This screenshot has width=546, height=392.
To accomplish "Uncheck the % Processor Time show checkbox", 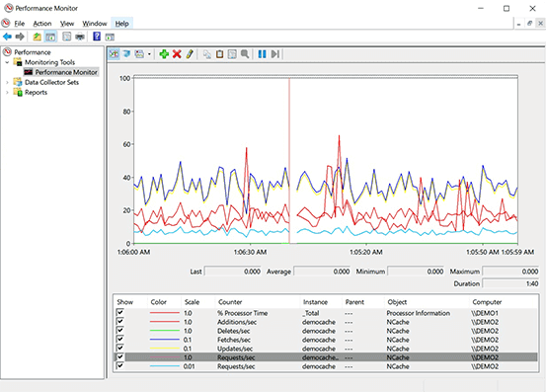I will (x=119, y=312).
